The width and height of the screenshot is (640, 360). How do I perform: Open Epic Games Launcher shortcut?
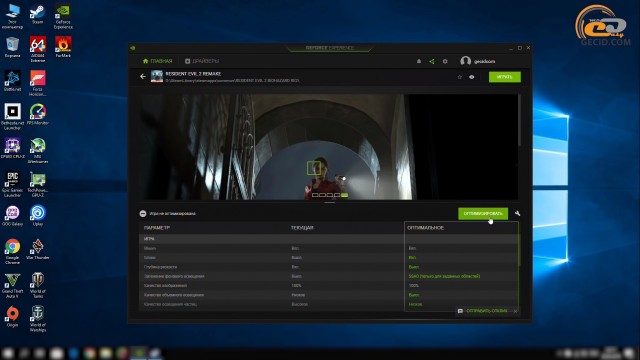click(x=13, y=184)
